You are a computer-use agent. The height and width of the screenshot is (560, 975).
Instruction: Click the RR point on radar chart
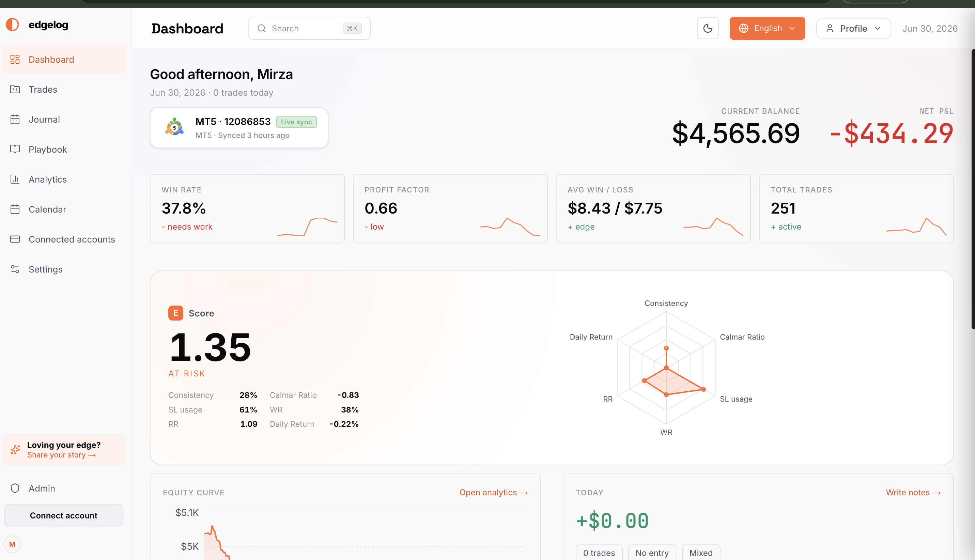(x=644, y=381)
